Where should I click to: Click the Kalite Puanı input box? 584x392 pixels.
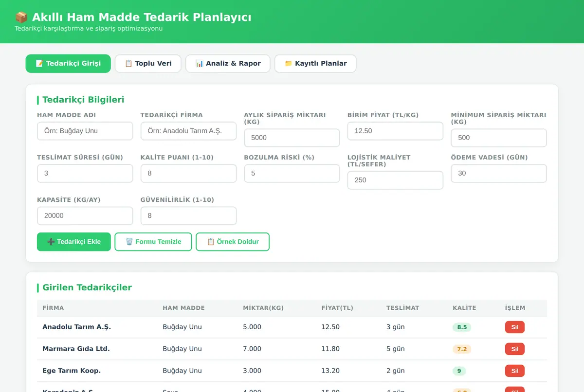pos(188,173)
